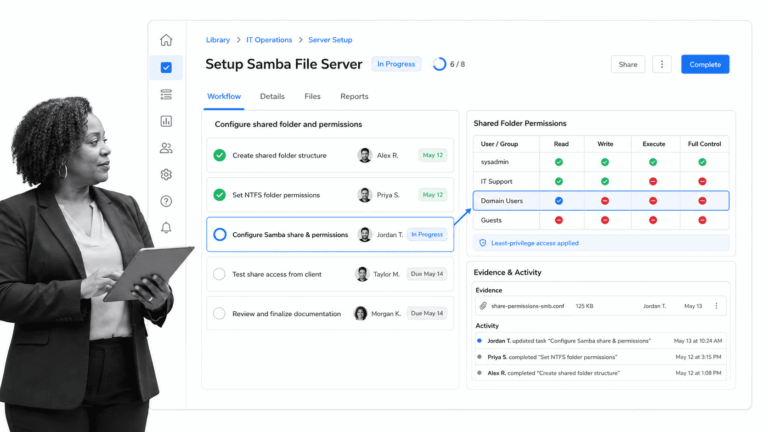Image resolution: width=768 pixels, height=432 pixels.
Task: Open share-permissions-smb.conf evidence file
Action: (528, 306)
